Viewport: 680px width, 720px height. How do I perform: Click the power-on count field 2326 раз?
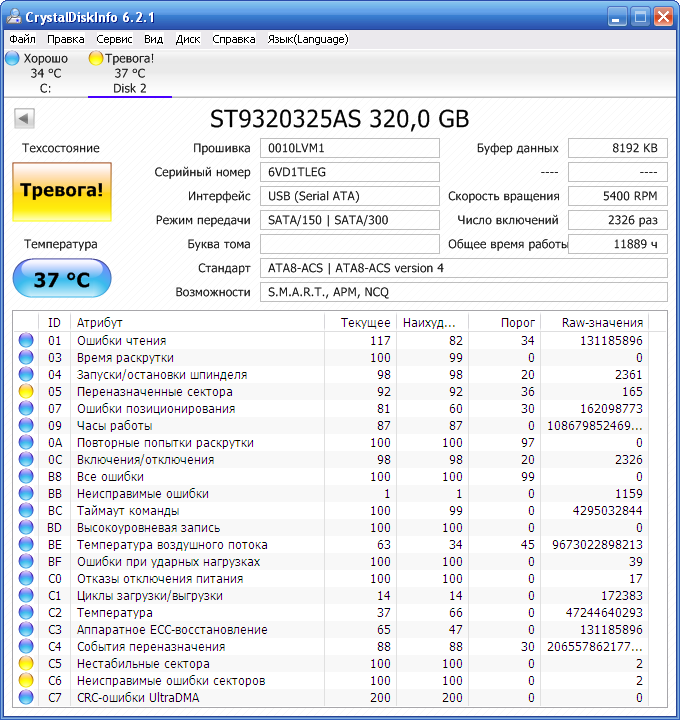(618, 220)
